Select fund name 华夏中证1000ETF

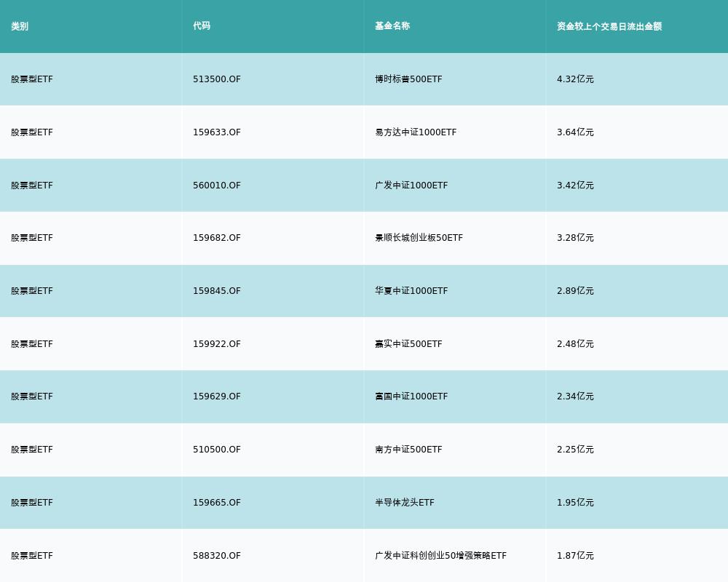411,291
